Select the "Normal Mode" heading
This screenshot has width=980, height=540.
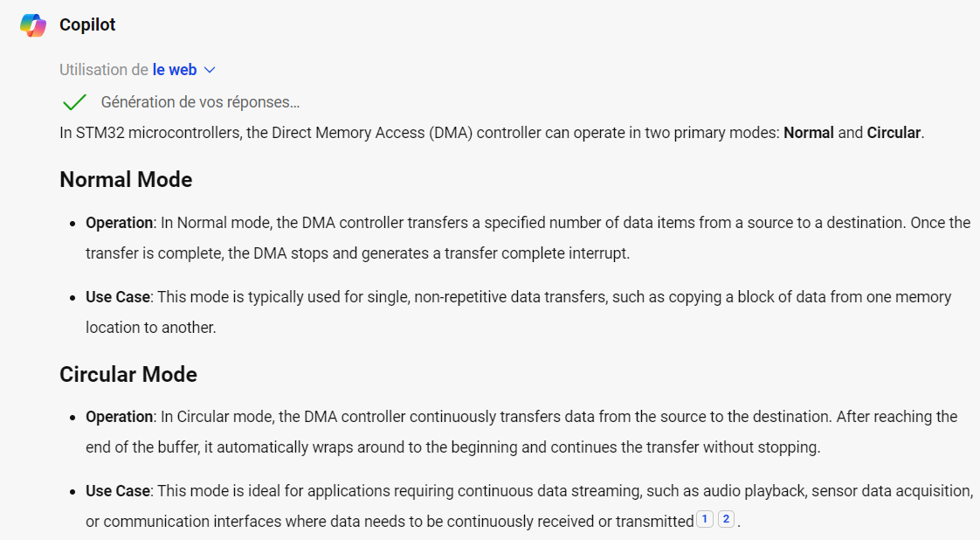[126, 180]
